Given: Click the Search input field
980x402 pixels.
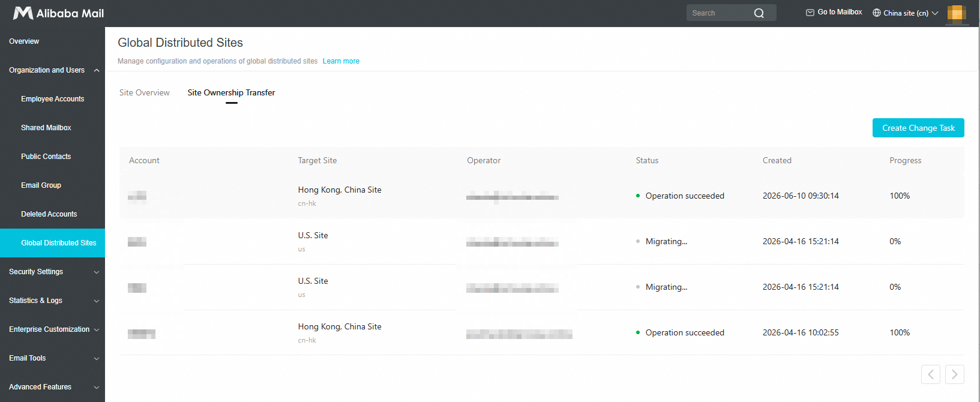Looking at the screenshot, I should click(x=720, y=13).
